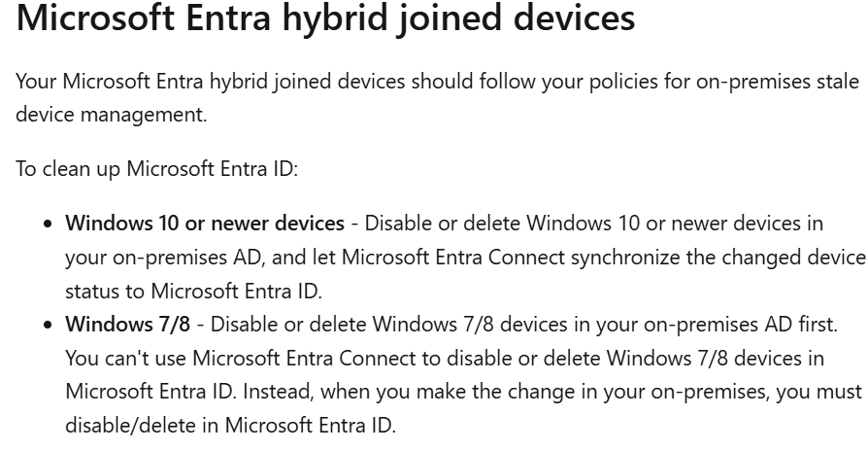Click the phrase "on-premises stale"
The height and width of the screenshot is (450, 868).
tap(777, 82)
